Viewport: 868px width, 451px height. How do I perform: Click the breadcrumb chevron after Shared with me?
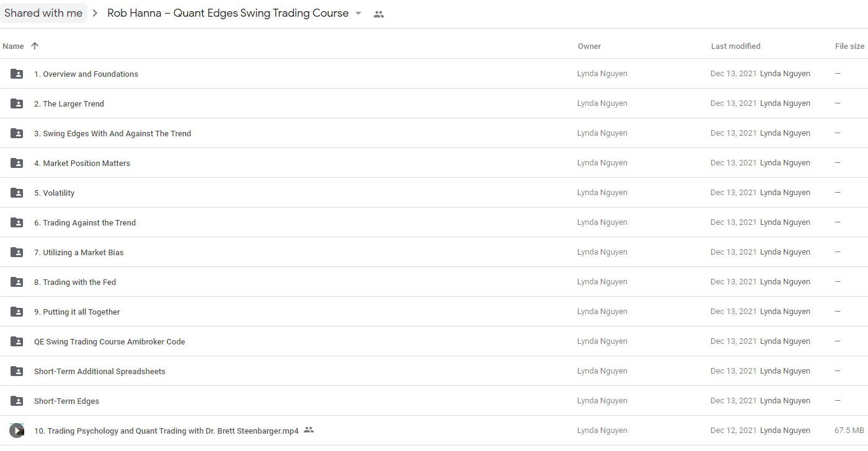pyautogui.click(x=95, y=14)
